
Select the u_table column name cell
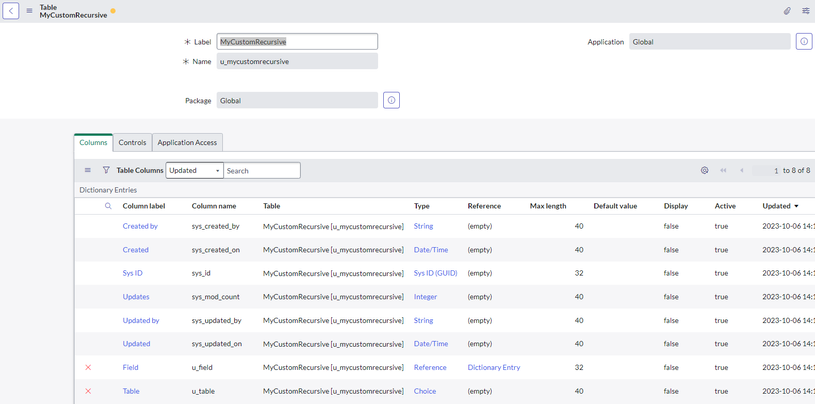(x=203, y=391)
